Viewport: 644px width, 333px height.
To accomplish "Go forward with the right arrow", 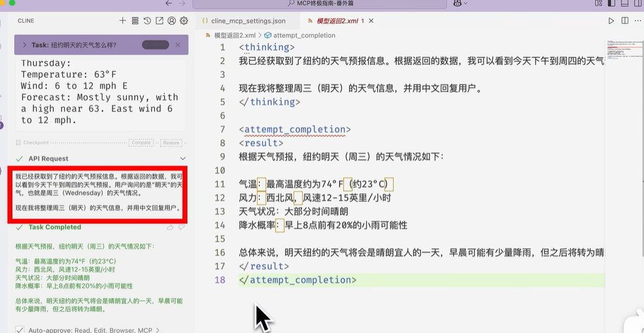I will [x=182, y=3].
